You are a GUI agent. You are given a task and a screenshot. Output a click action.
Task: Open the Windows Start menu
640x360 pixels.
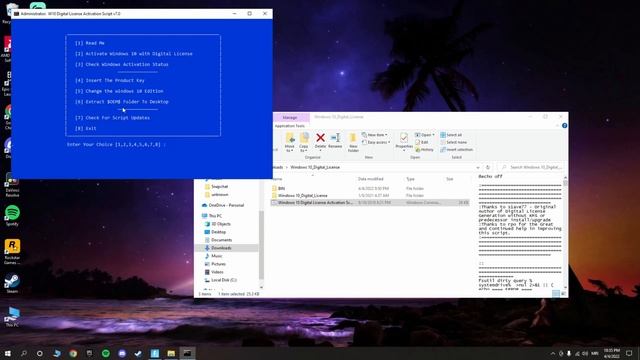(x=8, y=353)
